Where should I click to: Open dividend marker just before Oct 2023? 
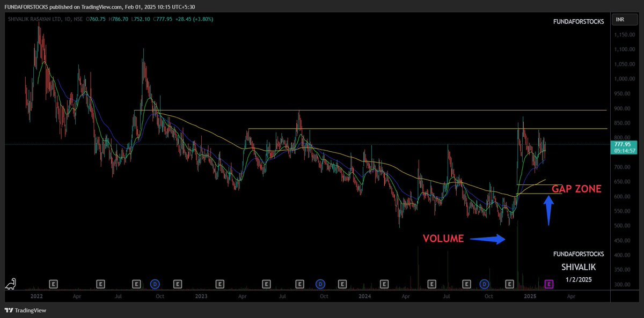point(320,283)
